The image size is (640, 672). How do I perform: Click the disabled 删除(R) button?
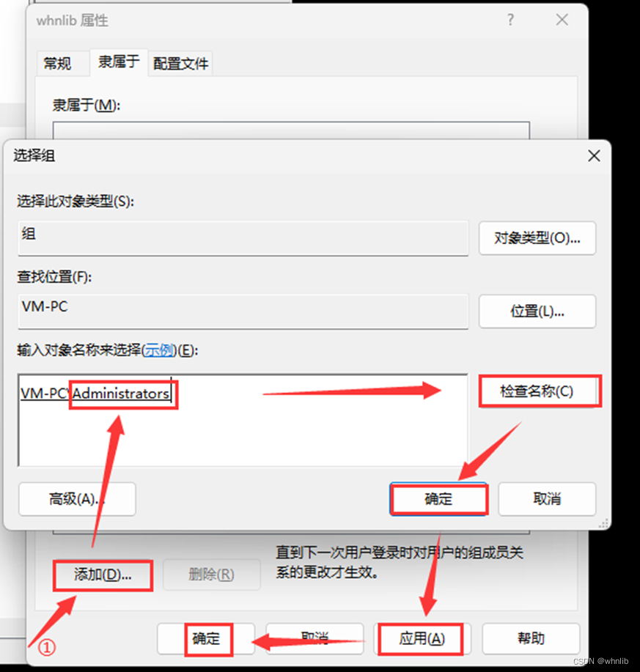tap(212, 575)
